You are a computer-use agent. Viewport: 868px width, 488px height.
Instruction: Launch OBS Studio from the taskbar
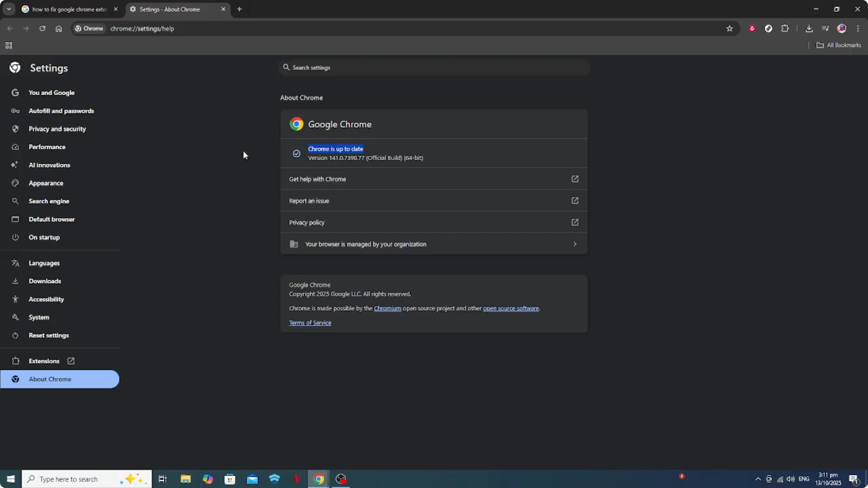[x=341, y=479]
